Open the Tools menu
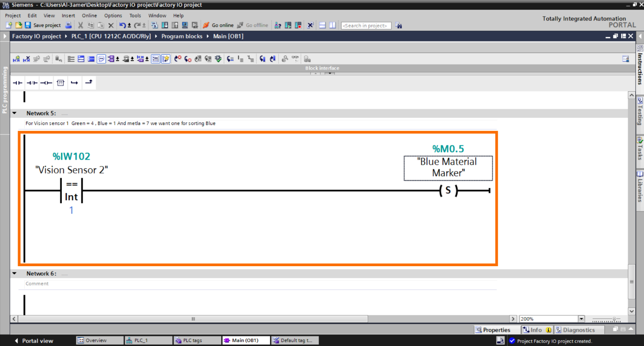 click(135, 15)
